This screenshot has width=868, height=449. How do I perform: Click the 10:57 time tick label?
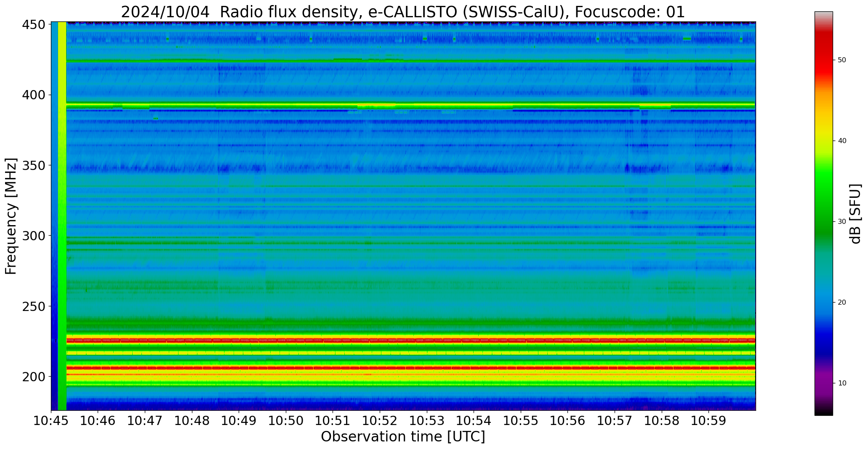(615, 420)
